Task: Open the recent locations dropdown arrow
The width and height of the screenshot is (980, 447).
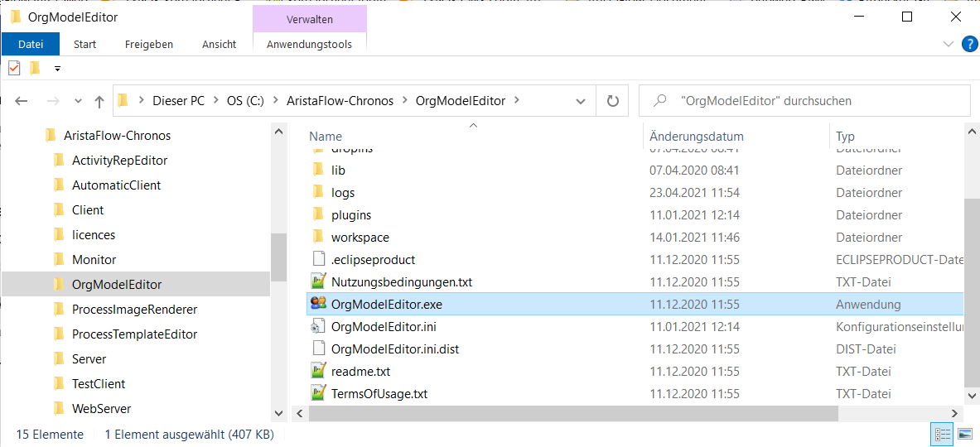Action: [x=78, y=101]
